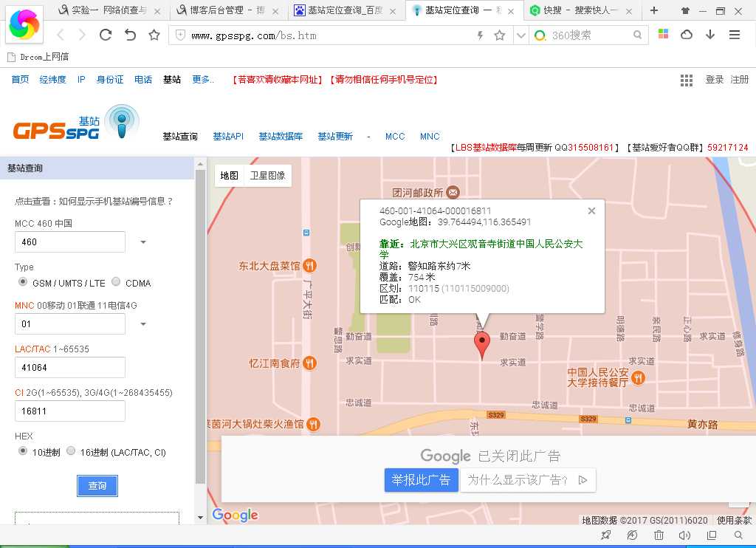Open the 经纬度 navigation link
The width and height of the screenshot is (756, 548).
click(x=52, y=80)
